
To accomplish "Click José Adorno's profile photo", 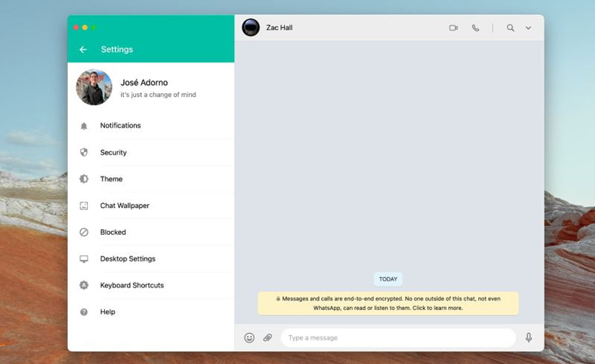I will click(94, 87).
